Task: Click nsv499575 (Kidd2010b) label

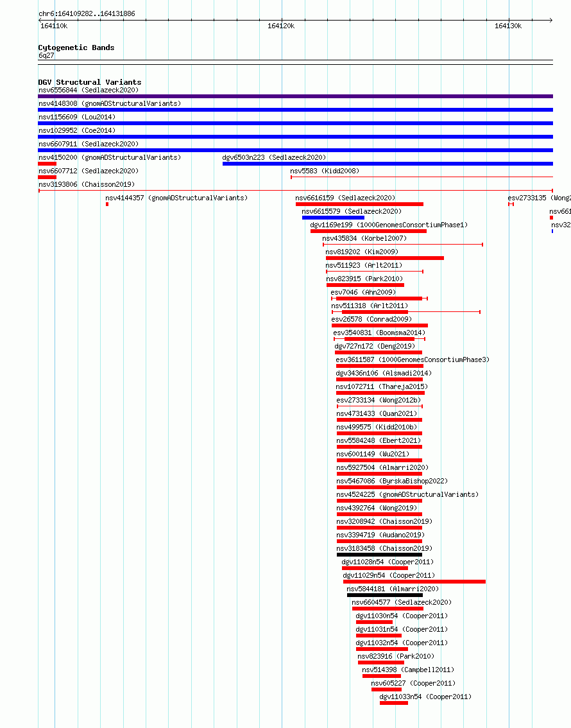Action: point(377,427)
